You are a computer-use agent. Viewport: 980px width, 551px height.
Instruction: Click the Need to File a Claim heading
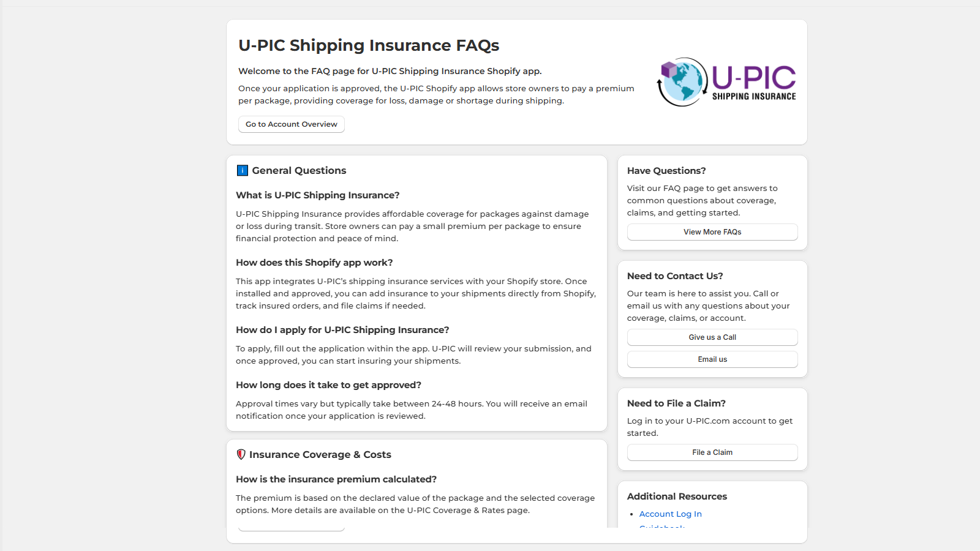coord(676,403)
